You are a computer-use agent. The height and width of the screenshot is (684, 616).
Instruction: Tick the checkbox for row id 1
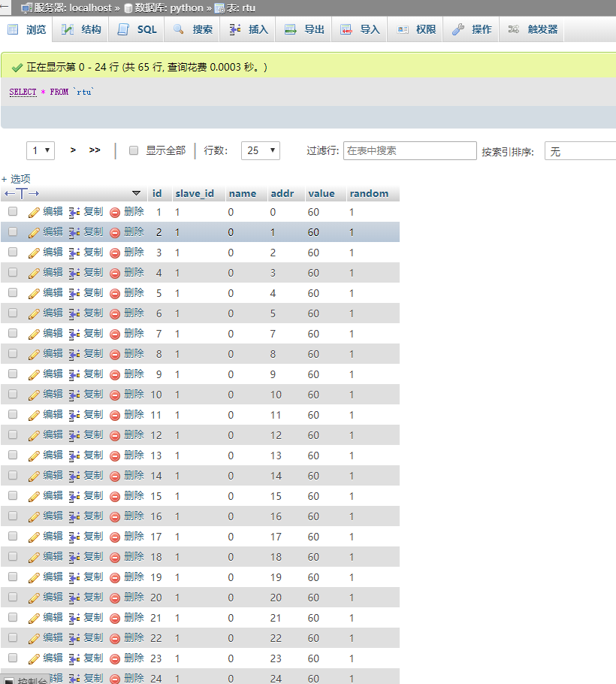click(x=13, y=211)
